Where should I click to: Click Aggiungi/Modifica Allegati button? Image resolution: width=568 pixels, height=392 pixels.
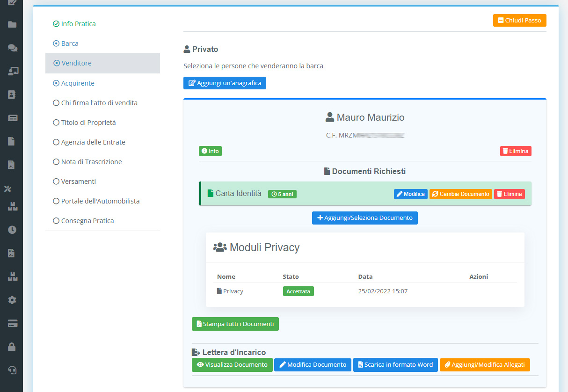(x=485, y=364)
